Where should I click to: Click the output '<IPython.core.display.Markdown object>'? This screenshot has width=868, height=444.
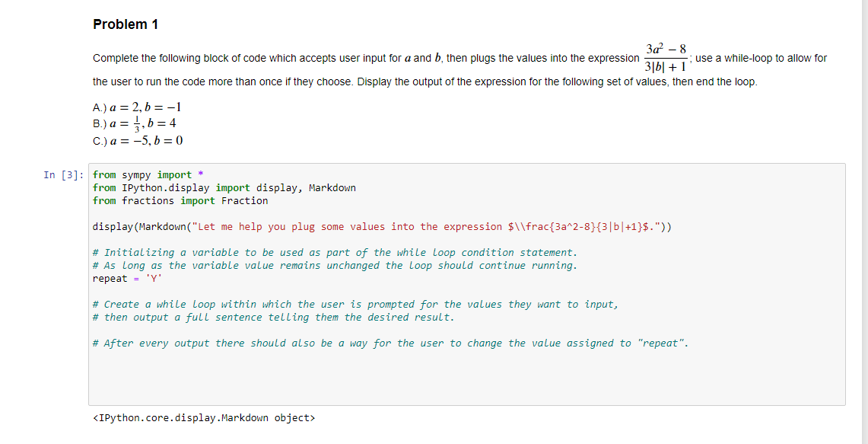point(204,418)
